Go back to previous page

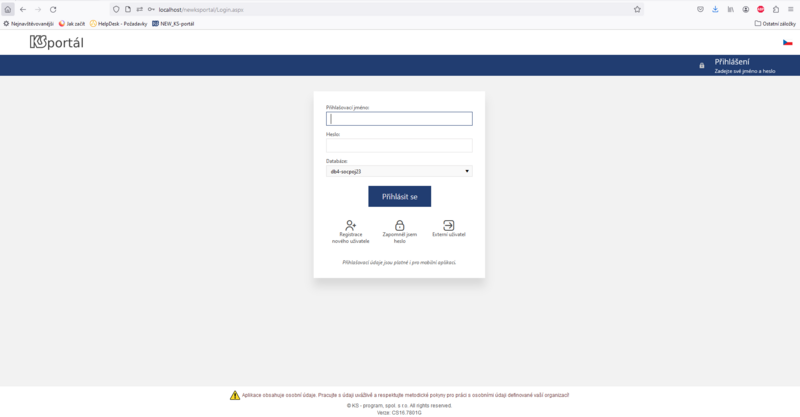(x=23, y=9)
